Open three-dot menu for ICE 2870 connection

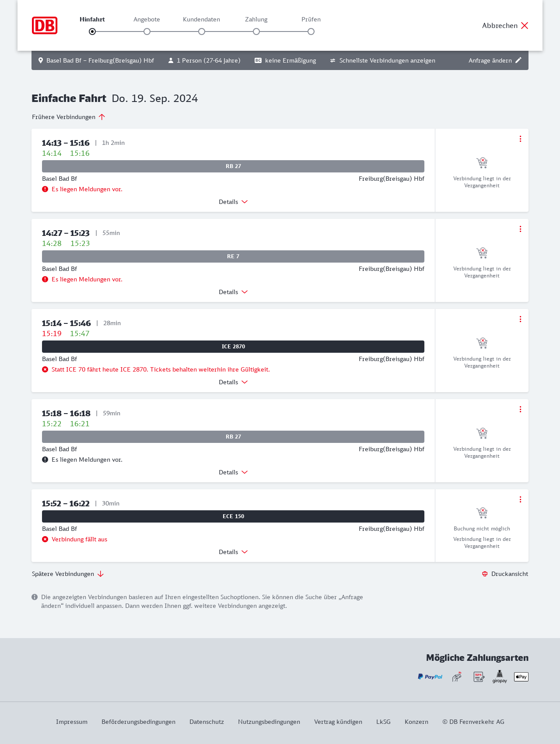click(x=520, y=319)
